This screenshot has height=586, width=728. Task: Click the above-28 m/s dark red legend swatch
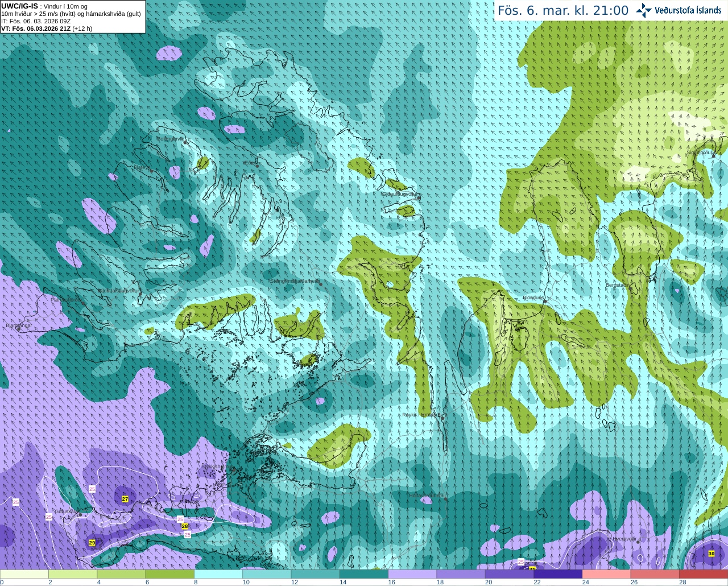coord(704,574)
